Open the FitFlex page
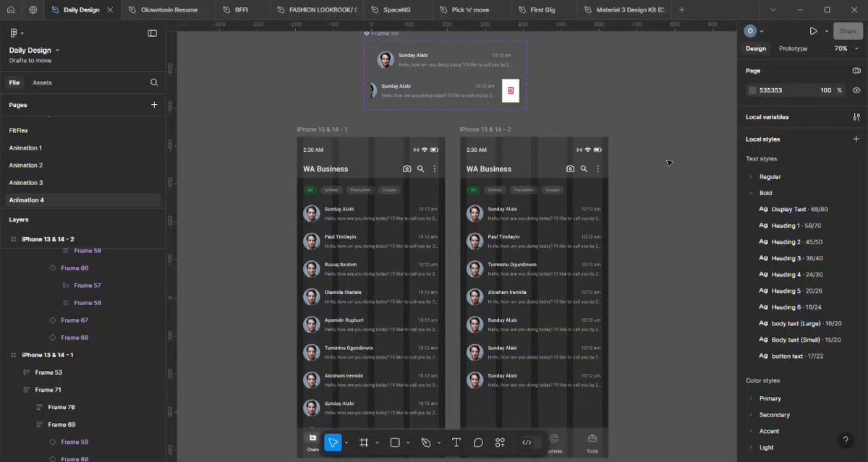This screenshot has width=868, height=462. pos(19,130)
